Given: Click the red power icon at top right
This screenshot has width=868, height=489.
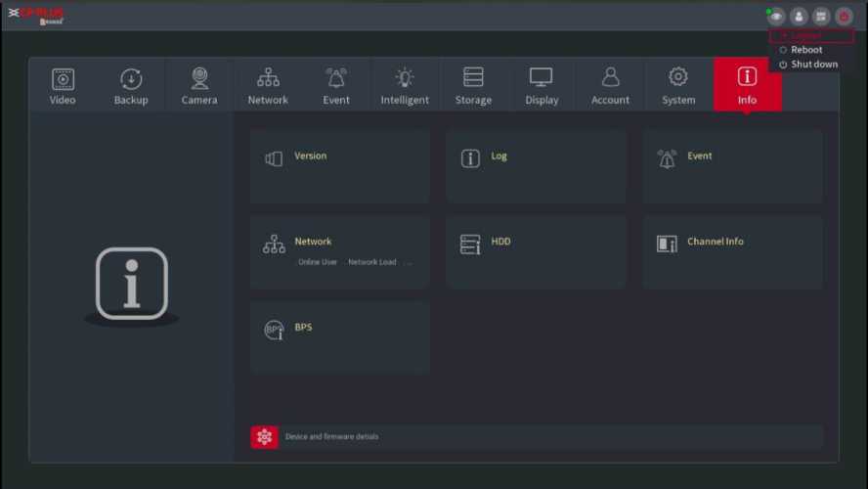Looking at the screenshot, I should point(844,17).
